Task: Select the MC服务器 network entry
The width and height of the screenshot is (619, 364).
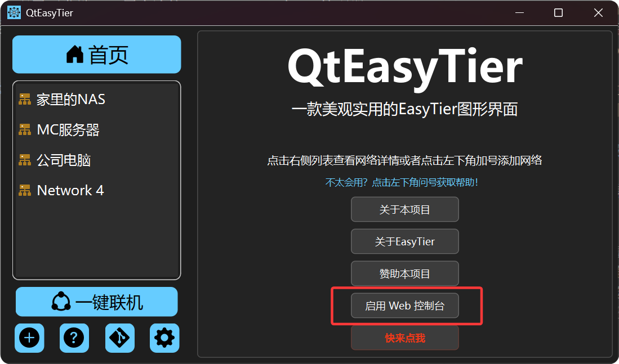Action: [97, 130]
